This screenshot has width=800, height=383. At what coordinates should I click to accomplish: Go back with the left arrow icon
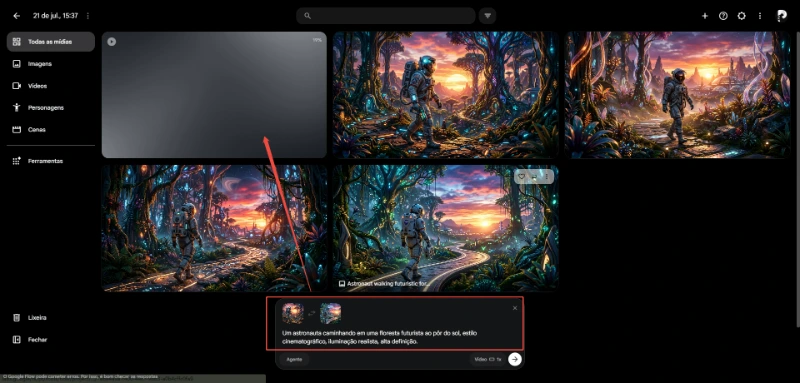17,16
